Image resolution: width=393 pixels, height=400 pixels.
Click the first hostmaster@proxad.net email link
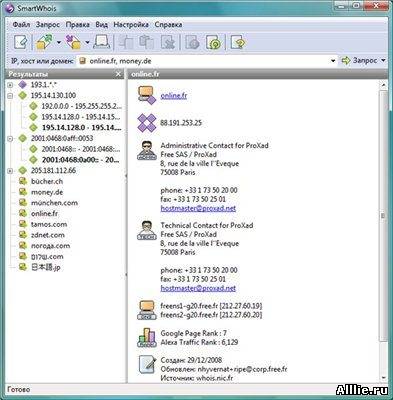point(198,208)
